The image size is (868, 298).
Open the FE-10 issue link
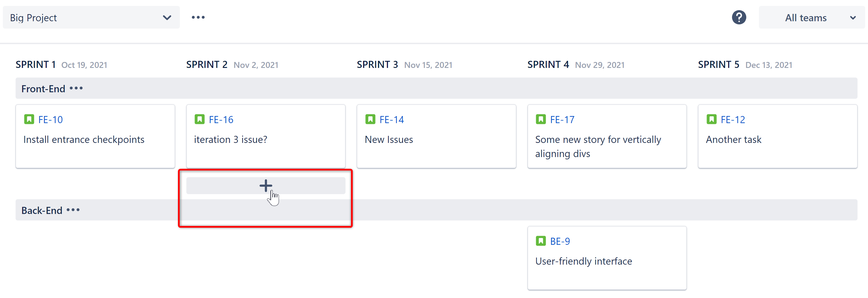50,119
